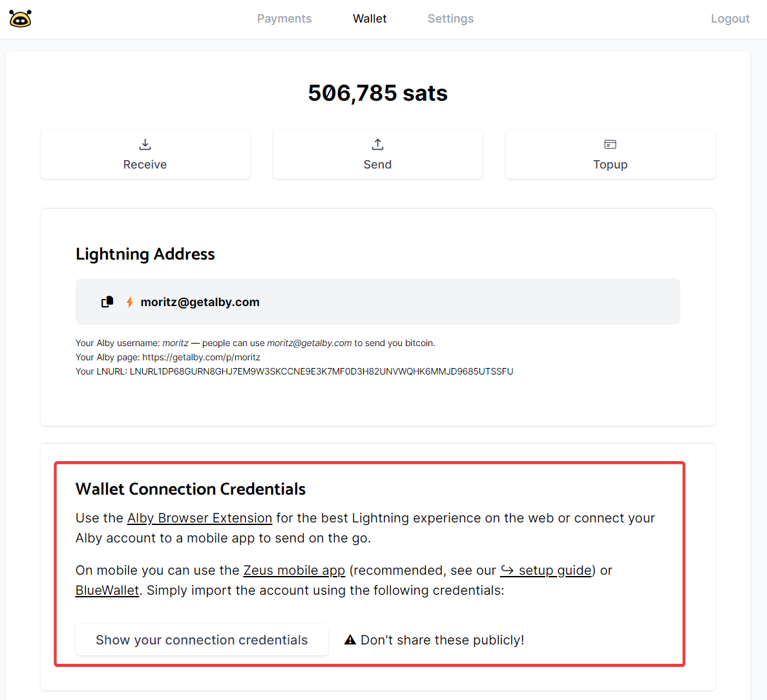
Task: Show your connection credentials
Action: [202, 640]
